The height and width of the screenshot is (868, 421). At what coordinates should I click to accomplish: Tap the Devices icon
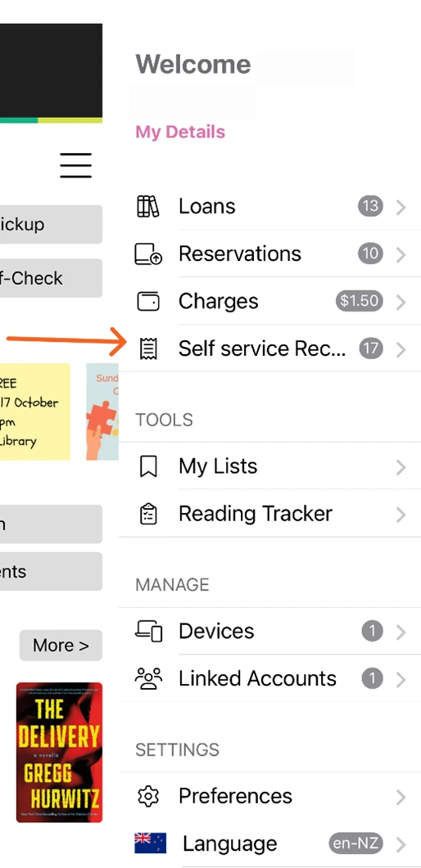pyautogui.click(x=148, y=631)
